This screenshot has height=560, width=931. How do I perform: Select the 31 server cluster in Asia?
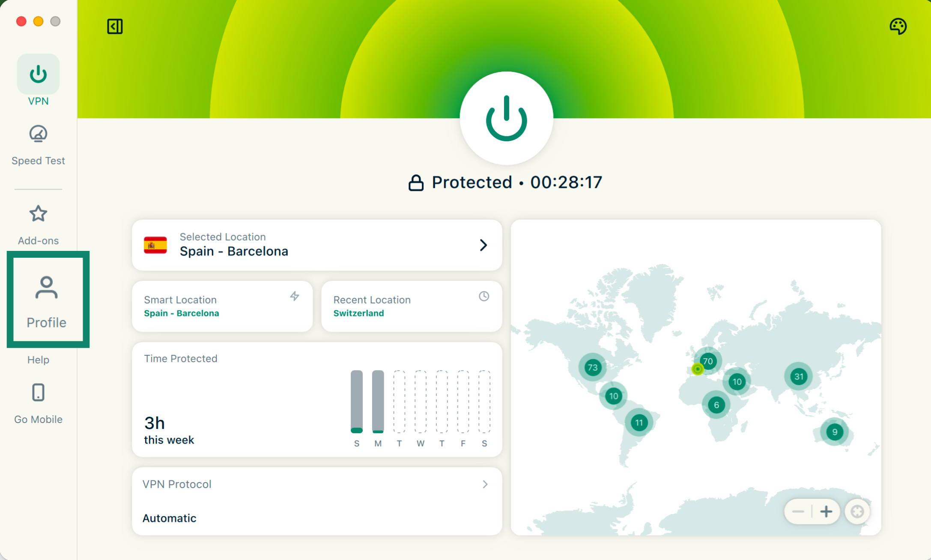tap(799, 377)
